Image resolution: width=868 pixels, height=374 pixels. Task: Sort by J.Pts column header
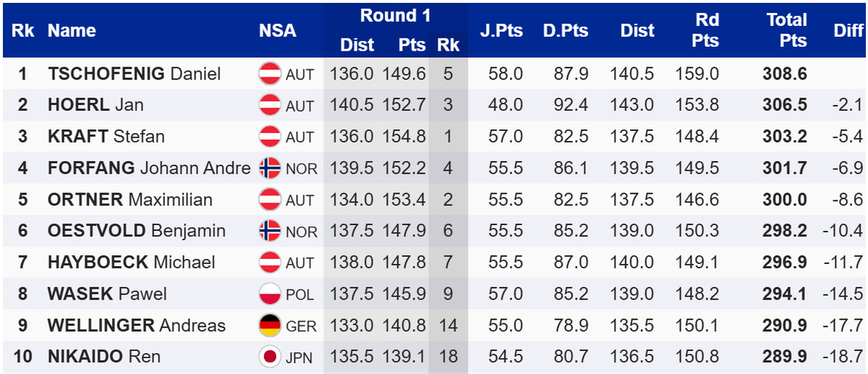(x=501, y=30)
